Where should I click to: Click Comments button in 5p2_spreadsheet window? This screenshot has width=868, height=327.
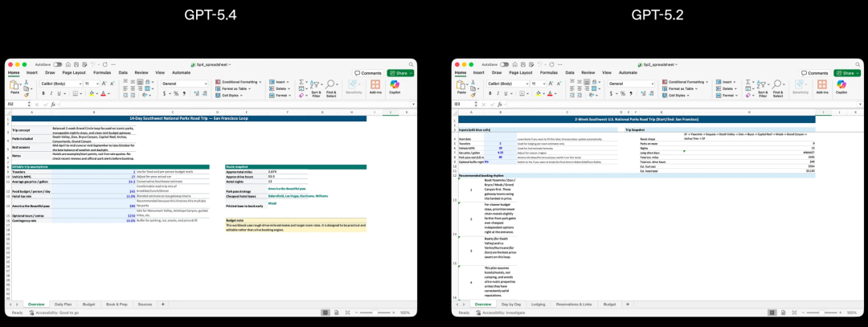814,73
